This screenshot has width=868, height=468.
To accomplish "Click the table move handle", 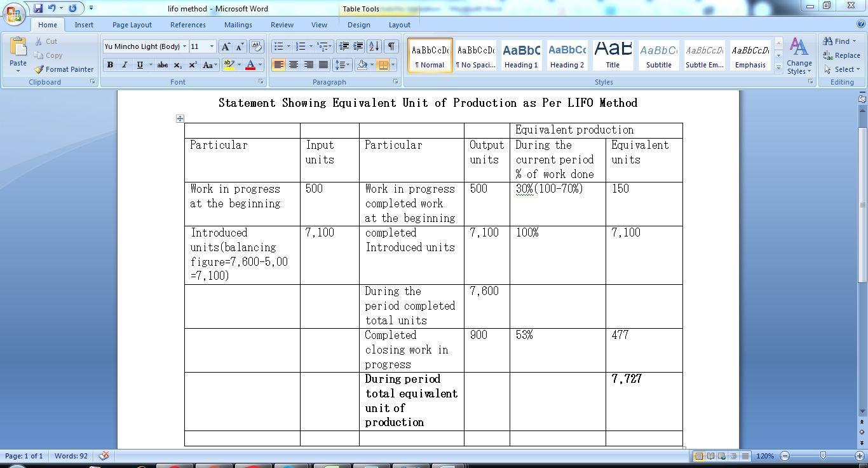I will (x=180, y=118).
